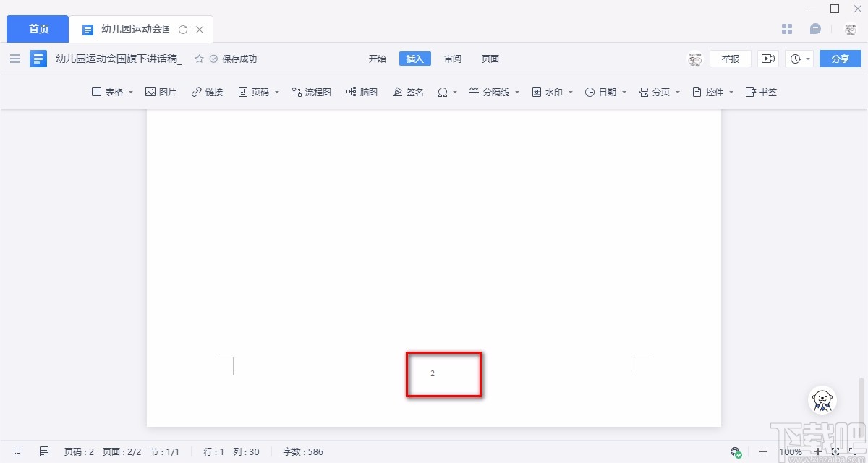
Task: Increase zoom with the plus control
Action: pyautogui.click(x=817, y=451)
